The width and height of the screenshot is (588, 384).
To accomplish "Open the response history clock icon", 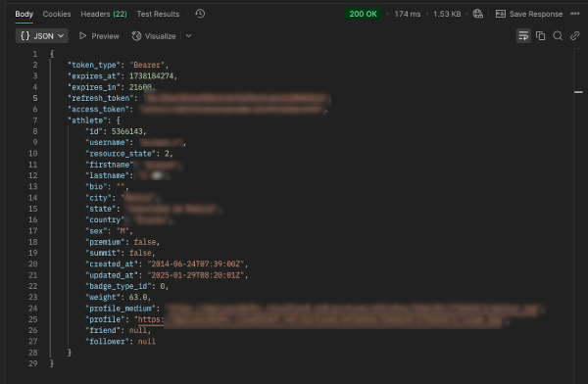I will click(x=200, y=14).
